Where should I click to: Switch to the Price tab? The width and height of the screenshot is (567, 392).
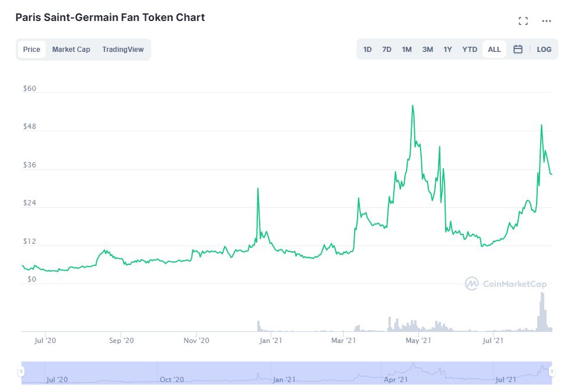(x=32, y=50)
